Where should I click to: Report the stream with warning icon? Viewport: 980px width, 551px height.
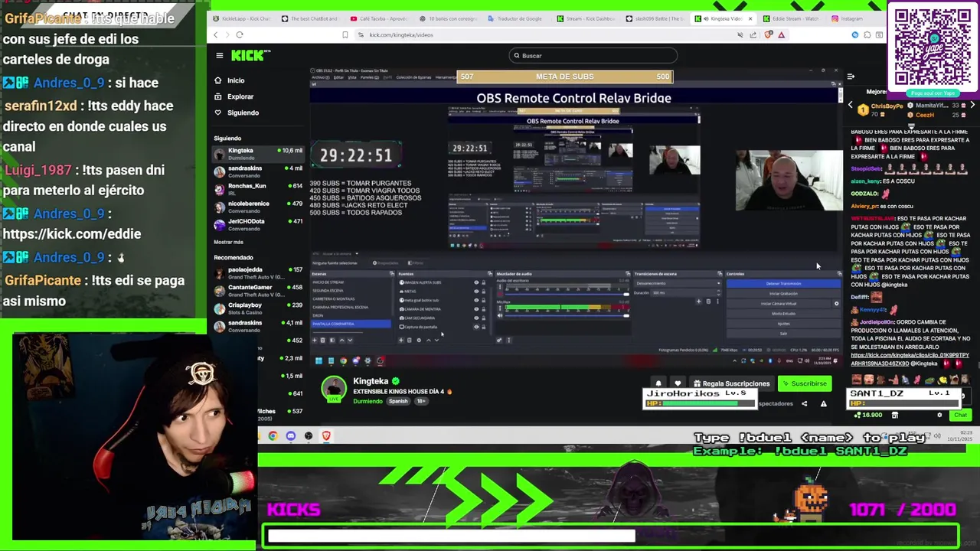click(x=824, y=403)
